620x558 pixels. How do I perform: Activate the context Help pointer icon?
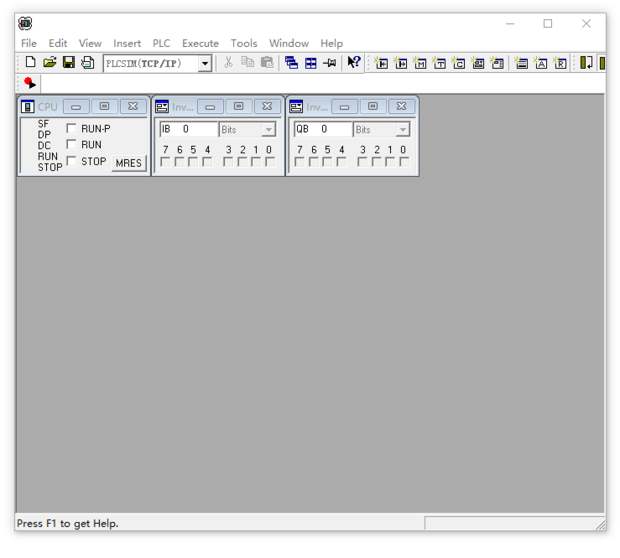tap(353, 63)
